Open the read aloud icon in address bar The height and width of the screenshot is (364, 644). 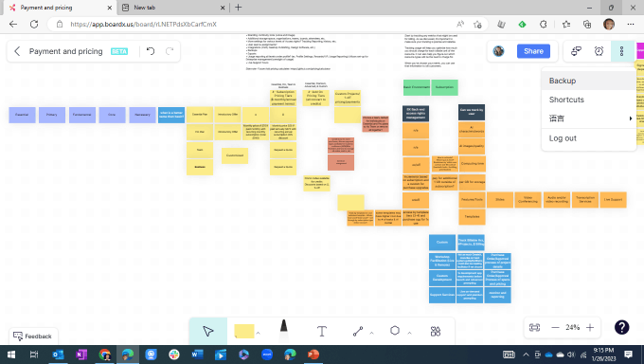coord(460,25)
